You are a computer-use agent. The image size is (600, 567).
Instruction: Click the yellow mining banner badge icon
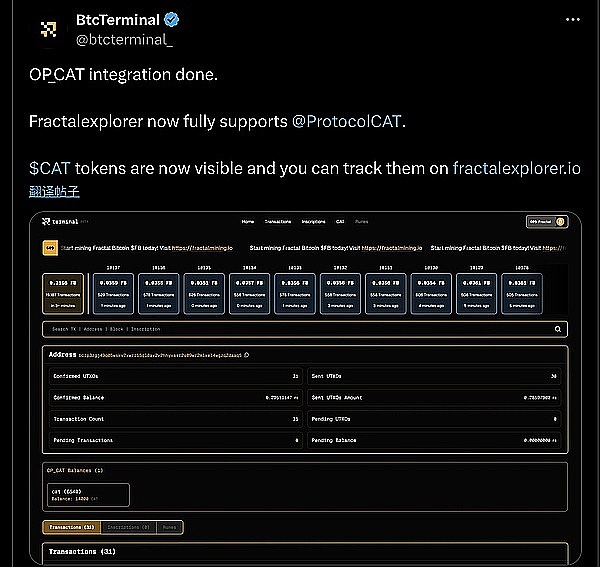tap(49, 246)
